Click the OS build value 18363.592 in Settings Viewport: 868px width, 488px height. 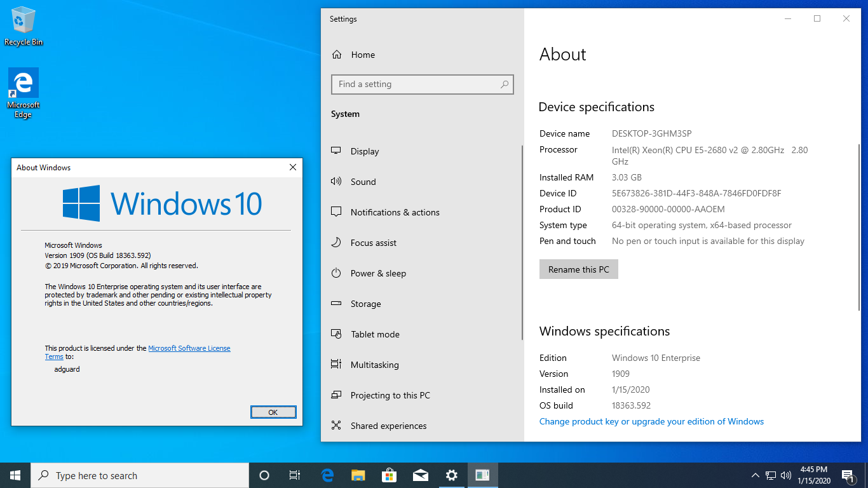(631, 405)
